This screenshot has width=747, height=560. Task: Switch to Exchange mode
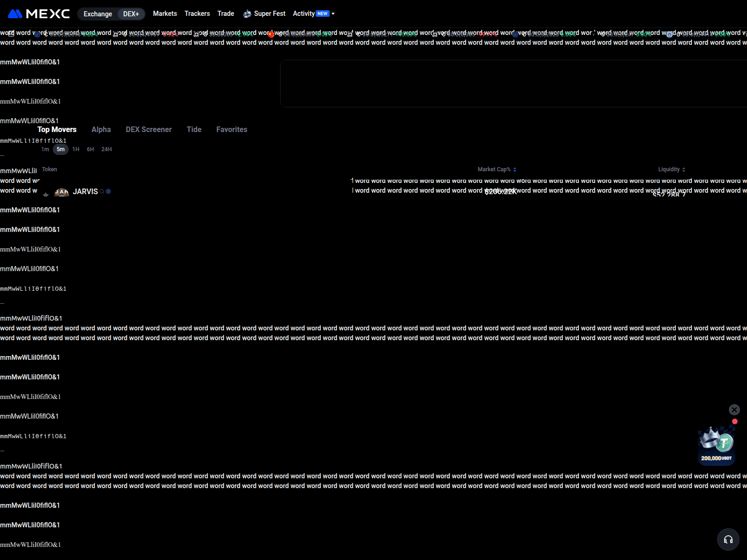coord(98,14)
